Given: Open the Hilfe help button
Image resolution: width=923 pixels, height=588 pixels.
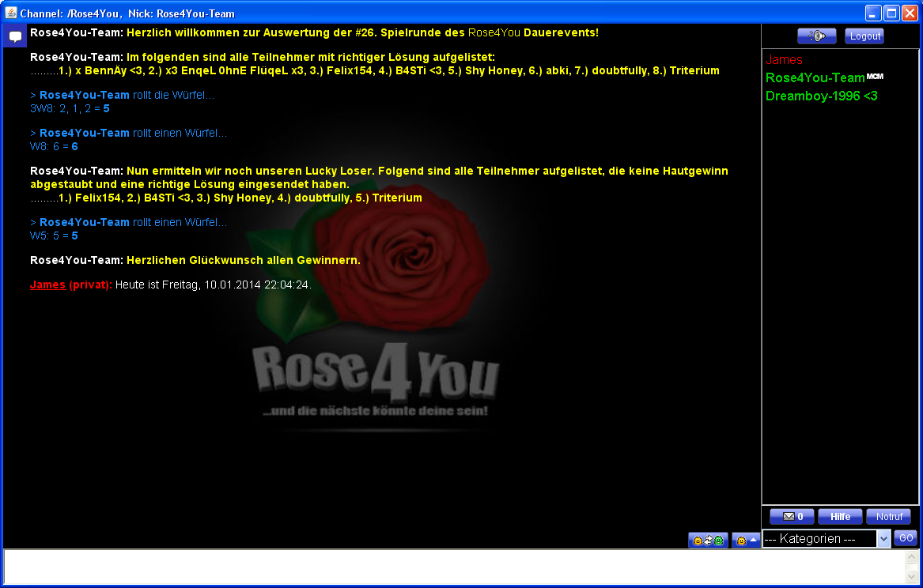Looking at the screenshot, I should pyautogui.click(x=840, y=517).
